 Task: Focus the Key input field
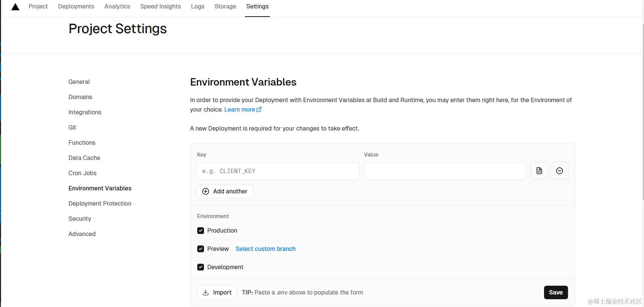[x=278, y=171]
